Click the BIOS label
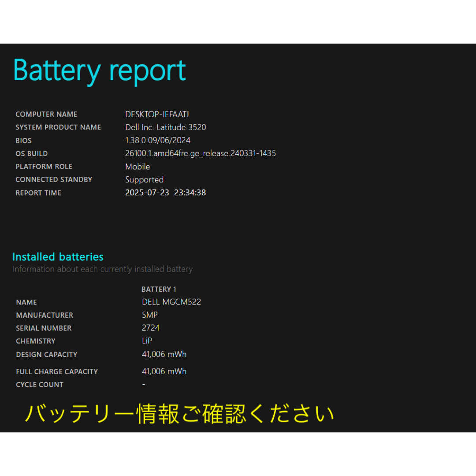476x476 pixels. [24, 141]
